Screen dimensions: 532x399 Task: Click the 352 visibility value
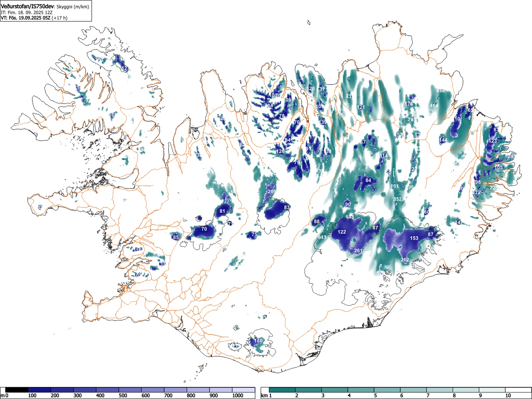tap(397, 199)
